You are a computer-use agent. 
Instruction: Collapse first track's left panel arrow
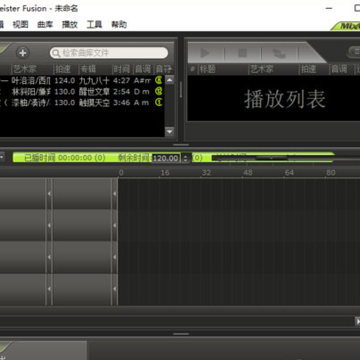49,194
